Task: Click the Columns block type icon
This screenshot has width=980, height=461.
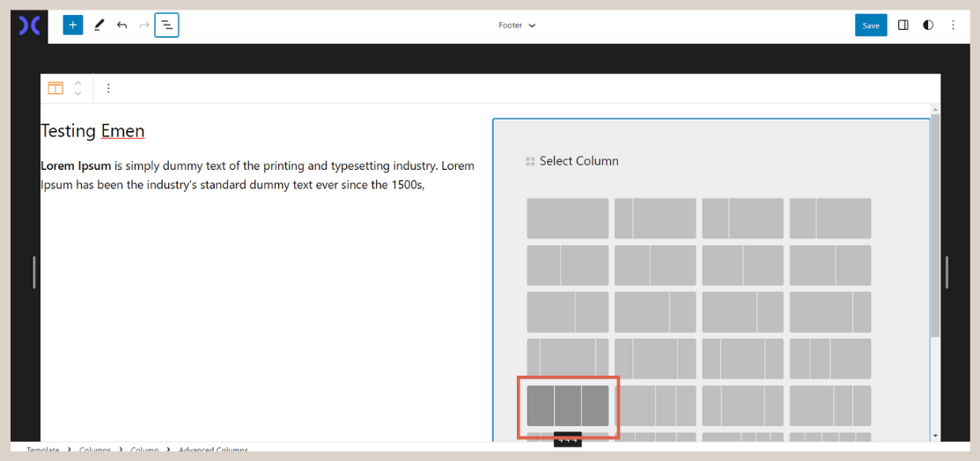Action: (x=55, y=88)
